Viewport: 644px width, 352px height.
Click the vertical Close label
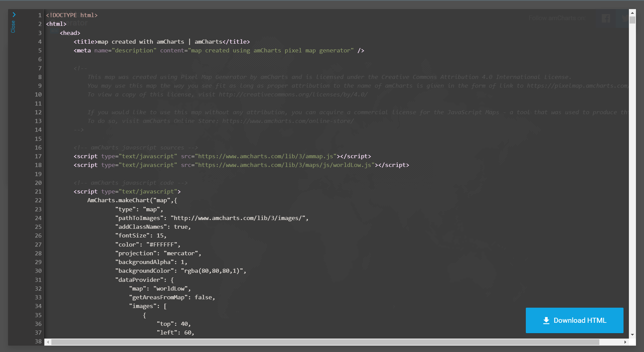(13, 27)
